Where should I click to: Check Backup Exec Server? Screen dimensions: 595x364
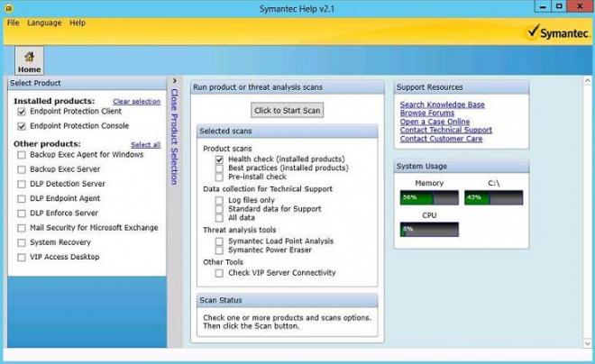[x=22, y=169]
